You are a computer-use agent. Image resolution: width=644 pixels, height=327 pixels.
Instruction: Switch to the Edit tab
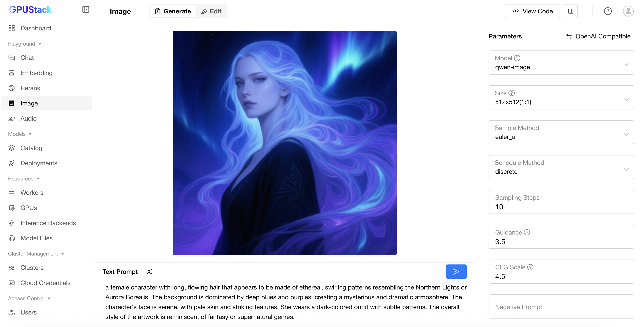click(211, 11)
